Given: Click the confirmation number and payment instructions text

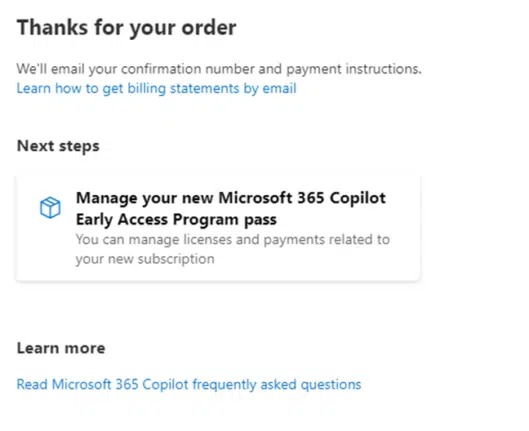Looking at the screenshot, I should pyautogui.click(x=219, y=69).
